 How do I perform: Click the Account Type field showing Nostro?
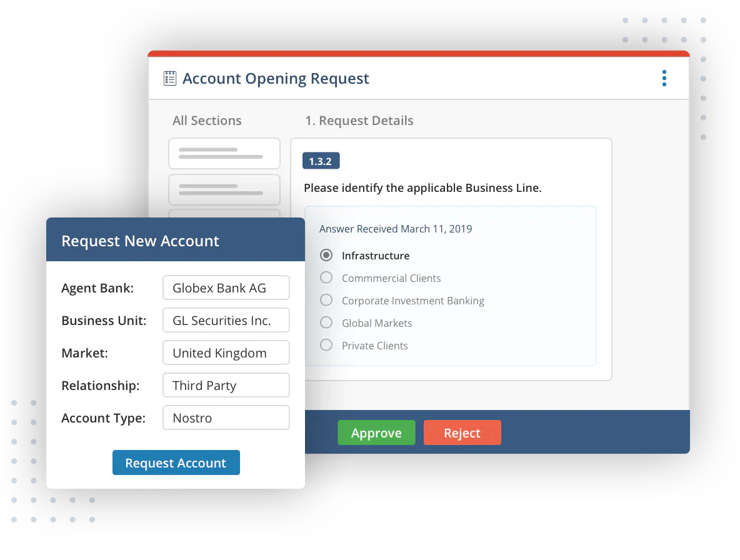click(x=226, y=418)
